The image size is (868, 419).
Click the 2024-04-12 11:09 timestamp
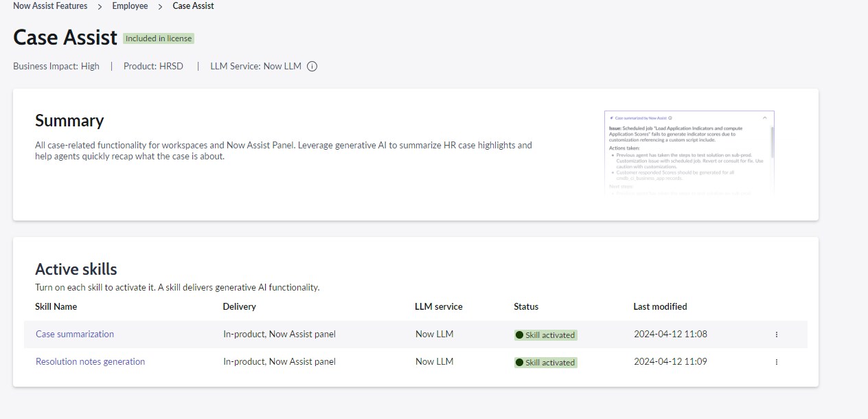pyautogui.click(x=670, y=362)
